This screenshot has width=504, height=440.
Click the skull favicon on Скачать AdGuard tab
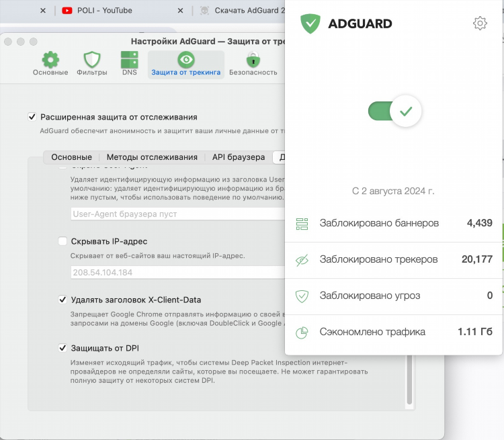(204, 11)
